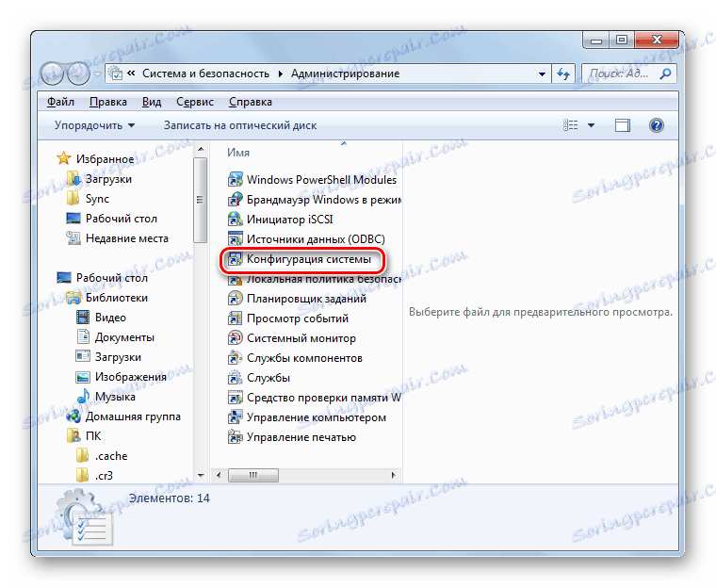716x588 pixels.
Task: Click the Видео library icon
Action: coord(83,317)
